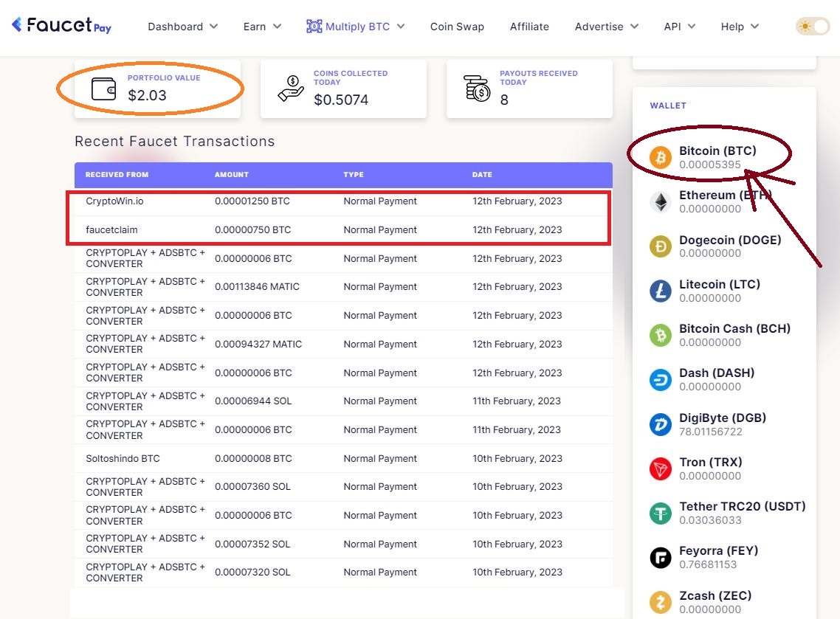Click the 0.00007360 SOL amount
This screenshot has height=619, width=840.
[252, 487]
